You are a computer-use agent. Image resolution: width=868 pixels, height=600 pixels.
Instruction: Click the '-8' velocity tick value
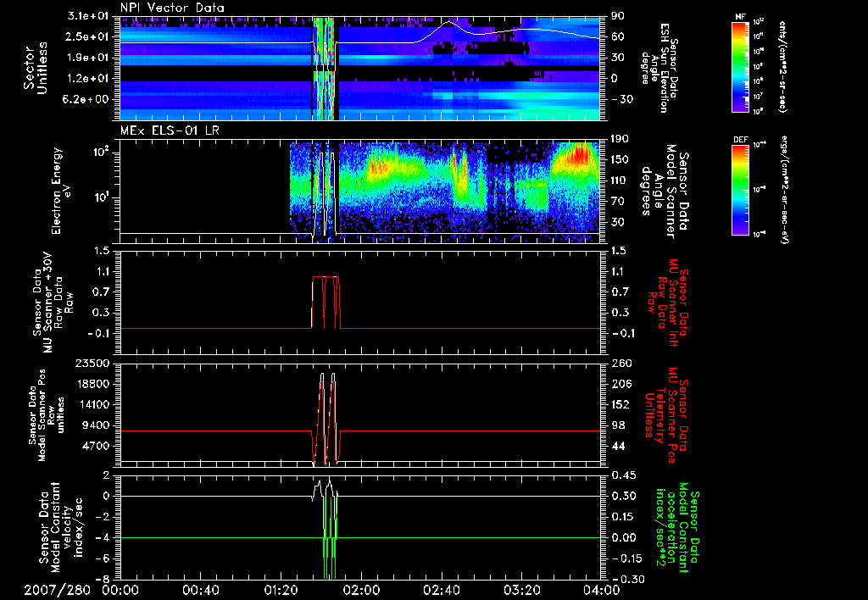coord(103,580)
